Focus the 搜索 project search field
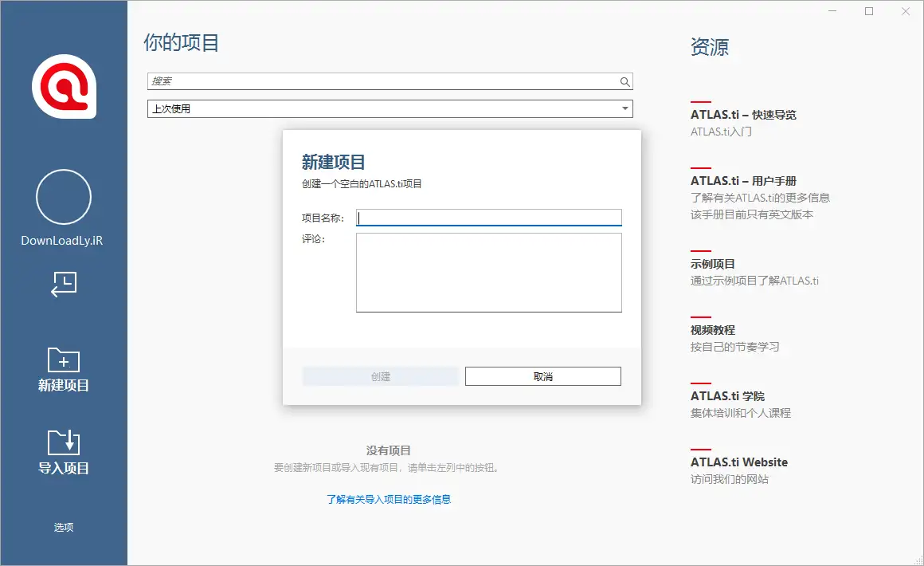Screen dimensions: 924x566 (390, 81)
